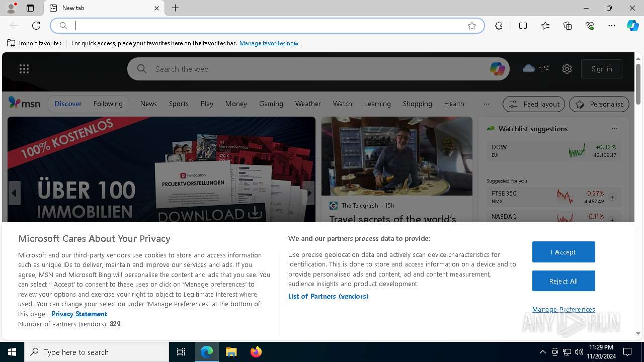Click the Search the web field
Image resolution: width=644 pixels, height=362 pixels.
(318, 69)
